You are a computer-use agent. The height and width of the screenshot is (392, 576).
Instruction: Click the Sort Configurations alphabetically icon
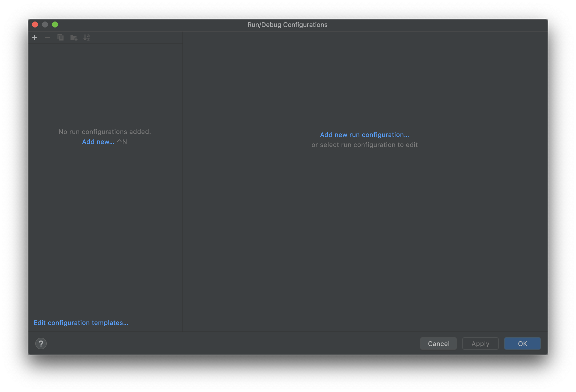tap(86, 37)
